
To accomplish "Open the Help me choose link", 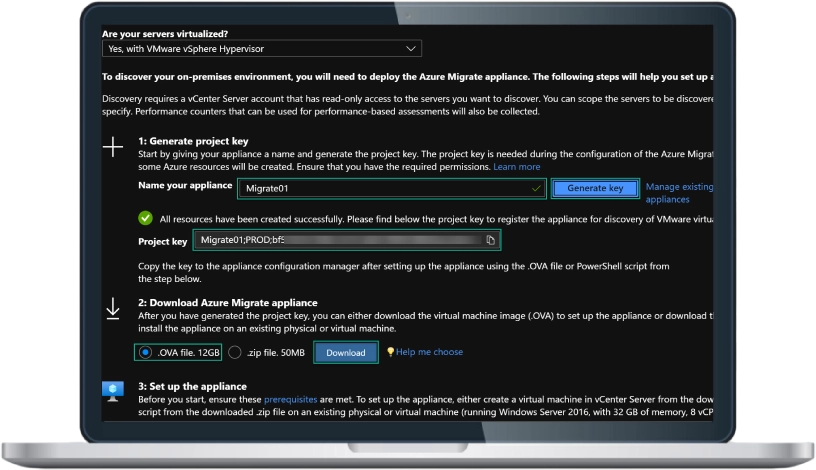I will coord(429,352).
